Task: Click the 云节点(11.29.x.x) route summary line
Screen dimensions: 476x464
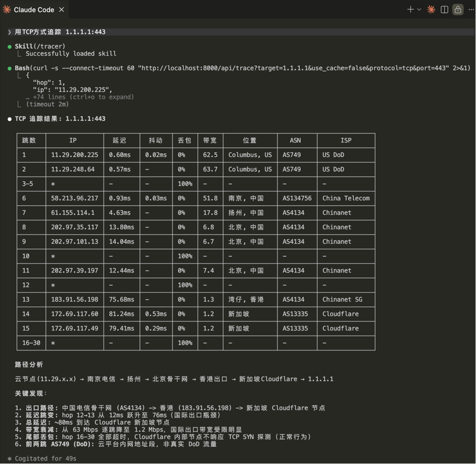Action: (x=174, y=379)
